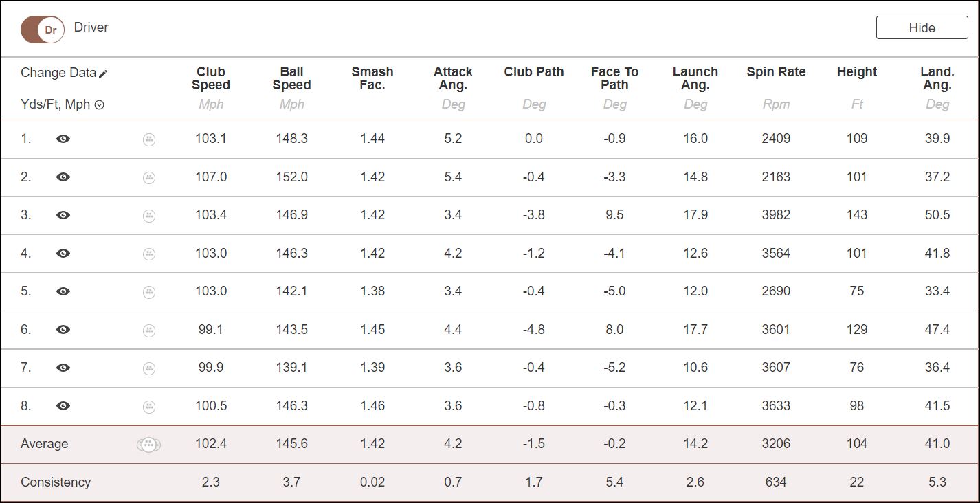
Task: Click the Smash Fac. column header
Action: (x=372, y=78)
